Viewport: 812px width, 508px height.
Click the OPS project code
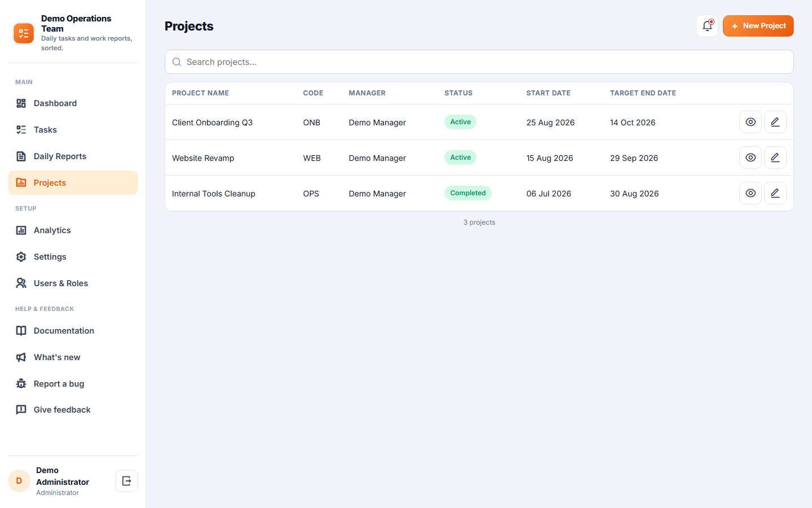click(311, 194)
